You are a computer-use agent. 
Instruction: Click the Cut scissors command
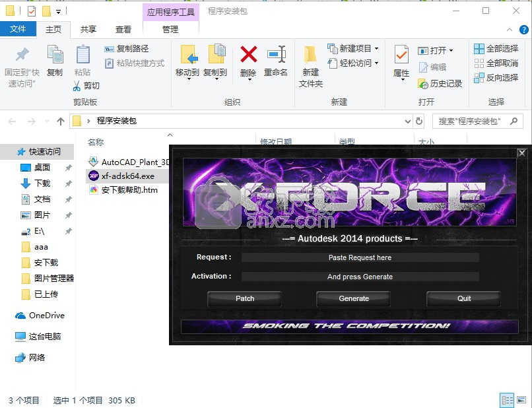(86, 86)
